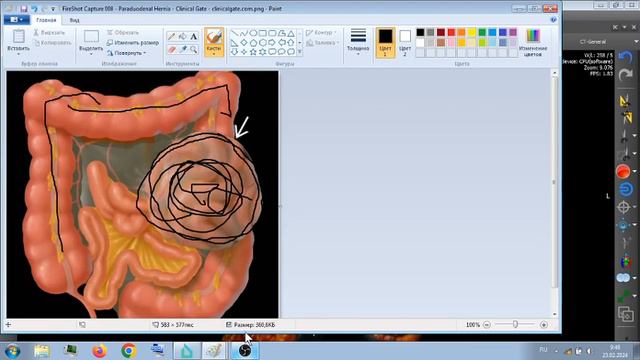The image size is (640, 360).
Task: Pick the green color swatch
Action: click(482, 32)
